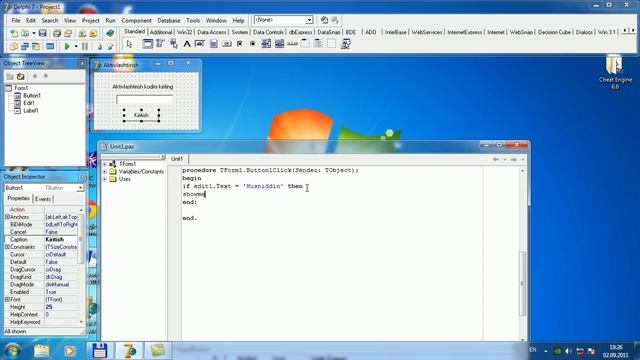Pick the Button (OK) component

(227, 44)
